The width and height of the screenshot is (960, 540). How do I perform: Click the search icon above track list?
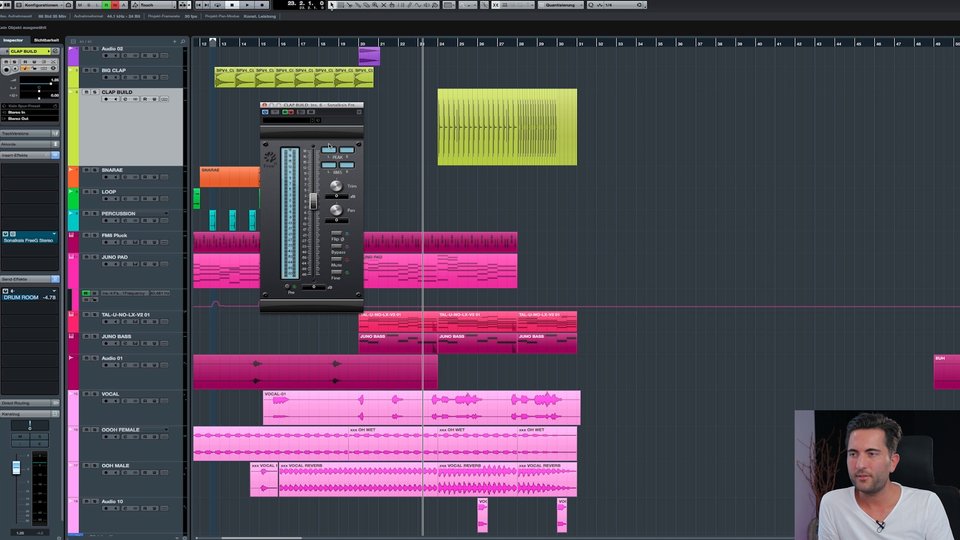pos(182,42)
